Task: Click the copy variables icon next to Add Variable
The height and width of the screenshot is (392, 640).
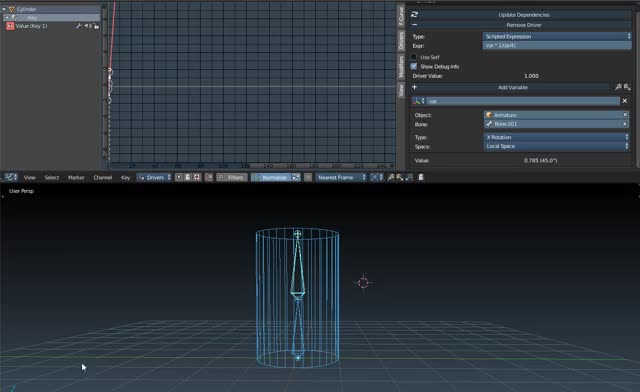Action: pos(618,87)
